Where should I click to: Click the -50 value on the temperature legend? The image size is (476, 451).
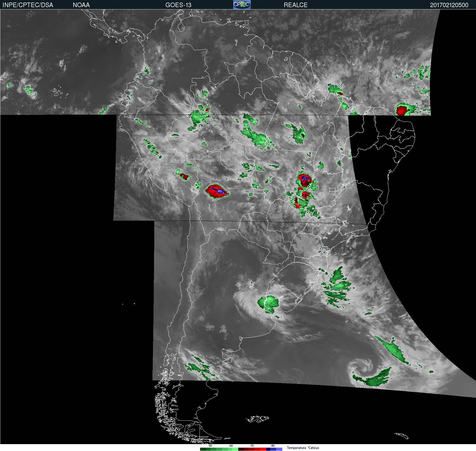pos(210,446)
